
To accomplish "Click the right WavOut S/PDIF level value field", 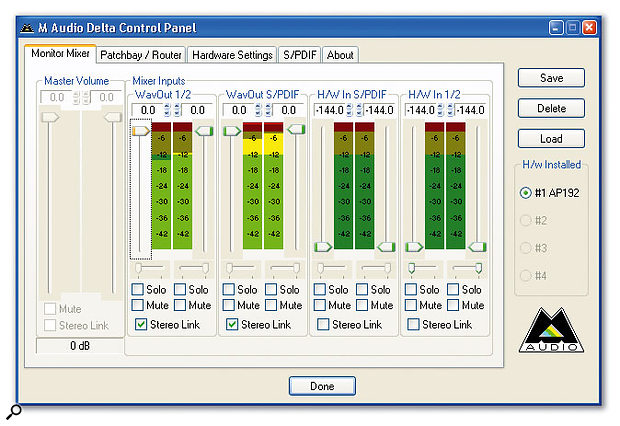I will 288,110.
